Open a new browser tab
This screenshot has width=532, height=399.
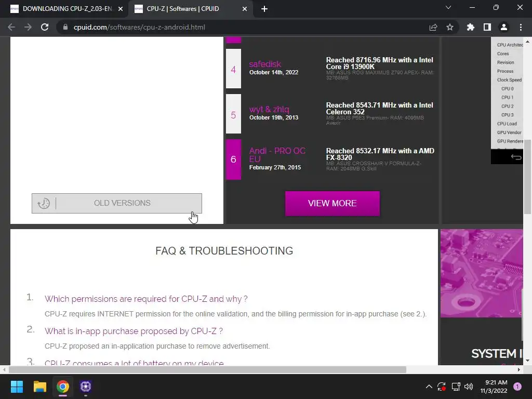264,9
